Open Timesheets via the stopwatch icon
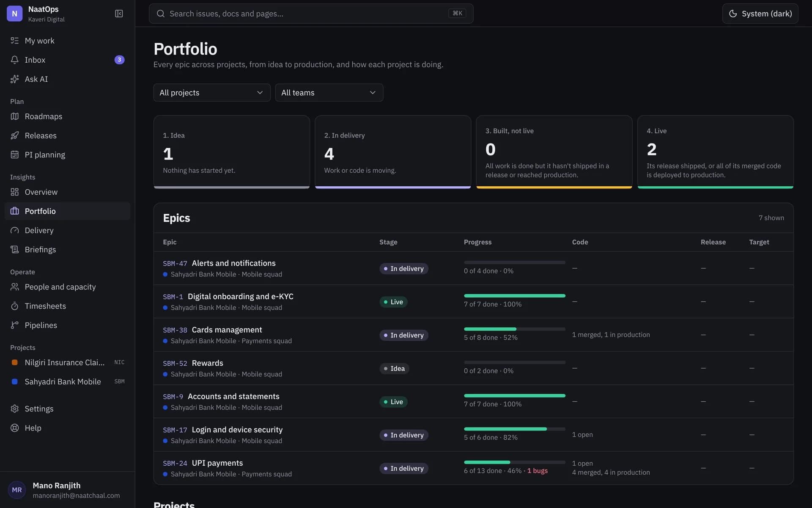This screenshot has width=812, height=508. tap(14, 306)
